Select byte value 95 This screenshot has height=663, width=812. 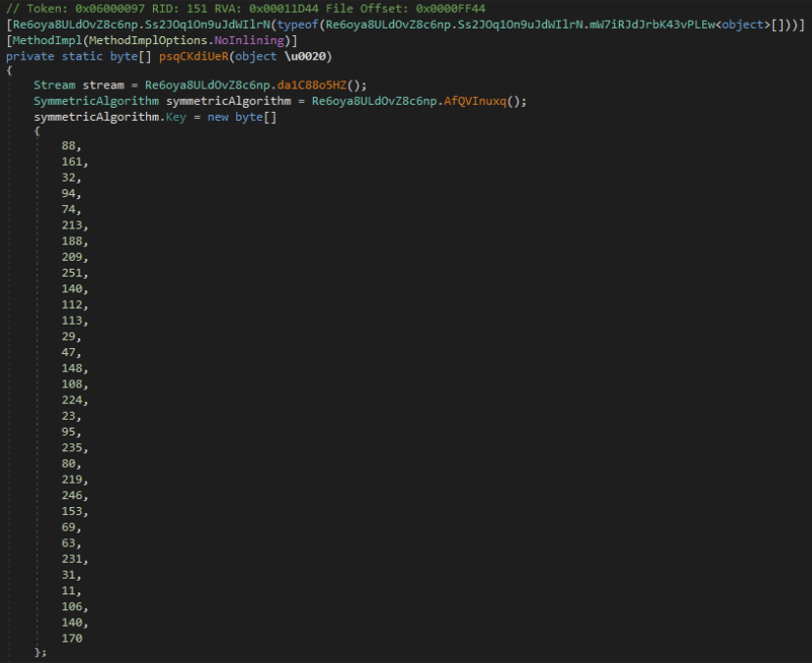[x=69, y=432]
